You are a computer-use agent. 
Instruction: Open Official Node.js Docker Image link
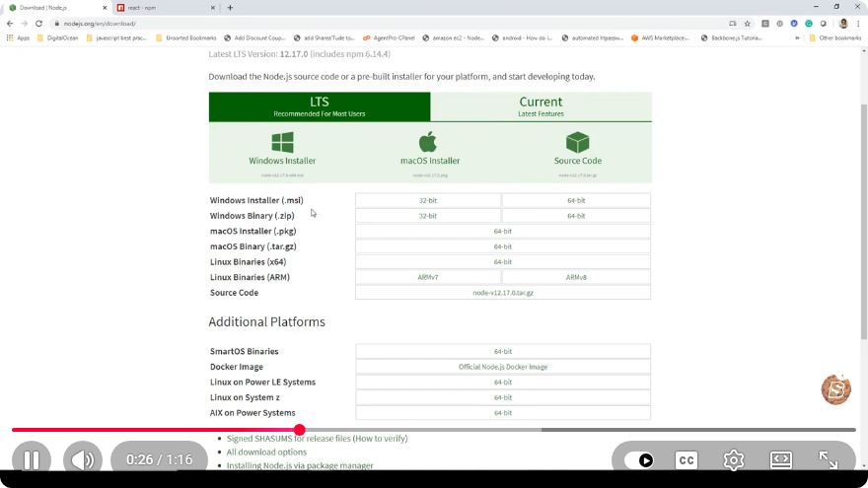point(503,367)
